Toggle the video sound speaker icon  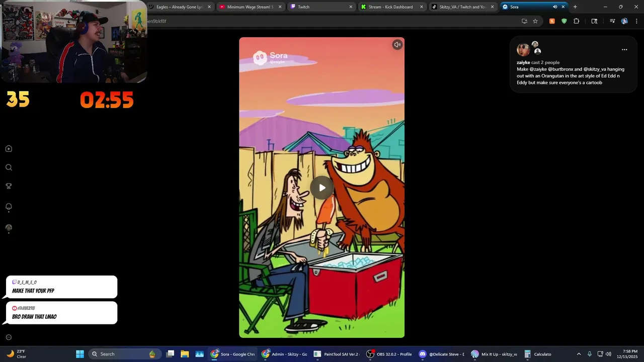coord(397,45)
